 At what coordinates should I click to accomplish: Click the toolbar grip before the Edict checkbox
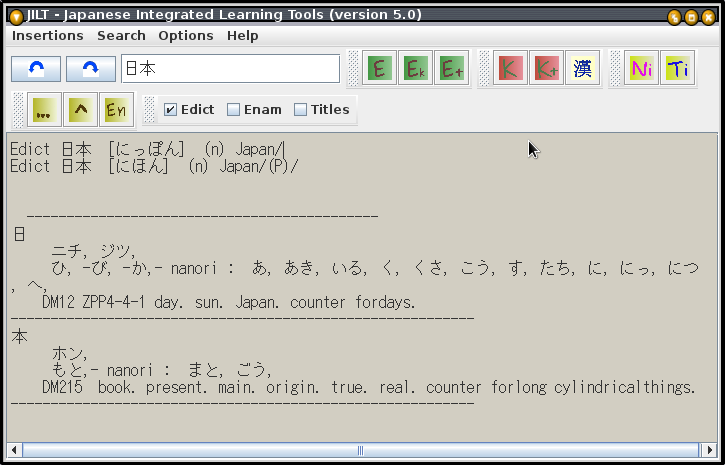pos(149,110)
